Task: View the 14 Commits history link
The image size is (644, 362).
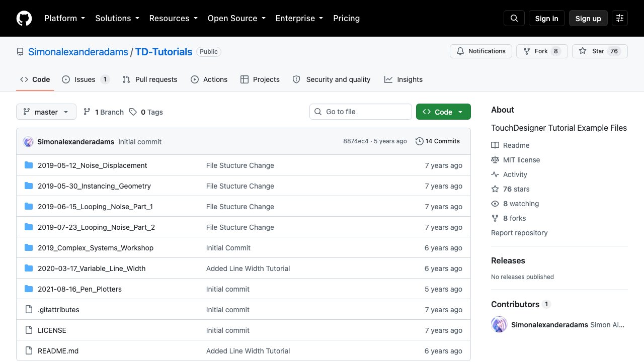Action: tap(438, 141)
